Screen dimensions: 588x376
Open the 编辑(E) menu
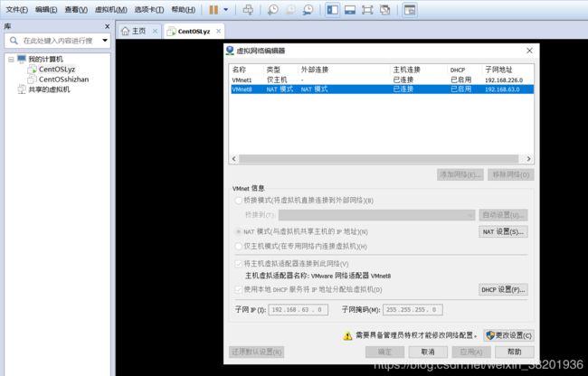coord(46,10)
